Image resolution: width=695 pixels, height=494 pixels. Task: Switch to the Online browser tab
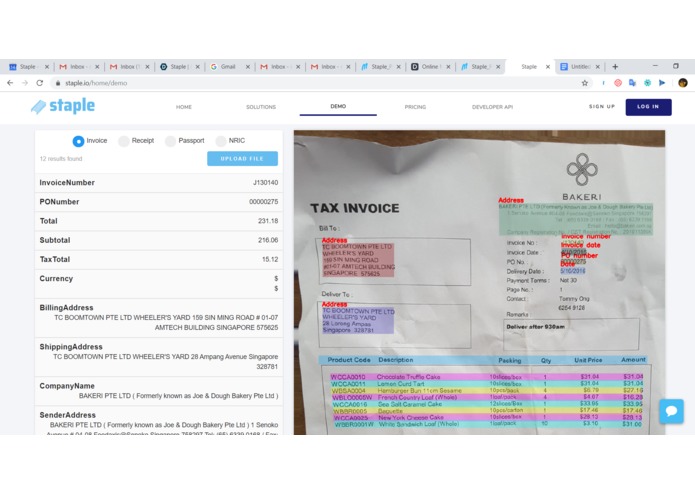tap(428, 67)
